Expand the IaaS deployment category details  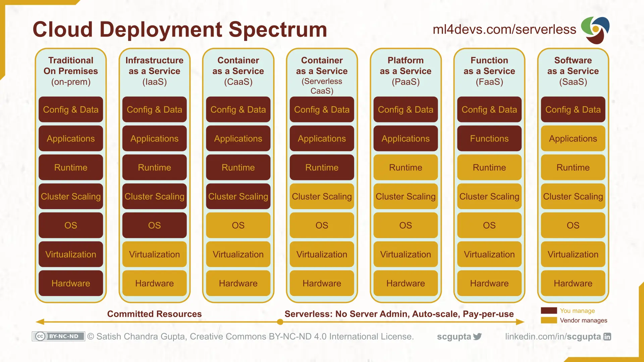(x=155, y=71)
